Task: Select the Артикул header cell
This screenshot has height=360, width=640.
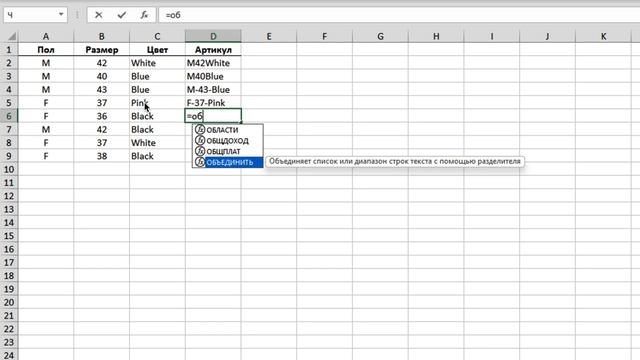Action: [213, 50]
